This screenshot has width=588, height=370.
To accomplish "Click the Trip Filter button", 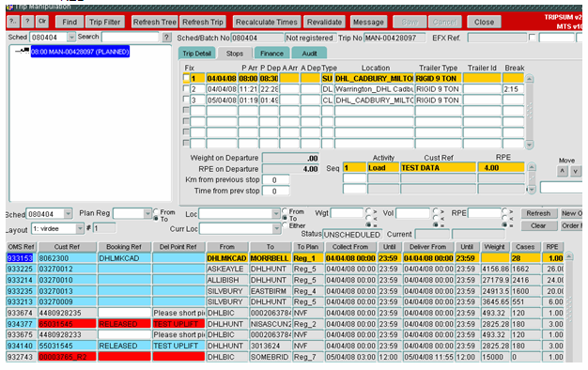I will click(x=104, y=23).
